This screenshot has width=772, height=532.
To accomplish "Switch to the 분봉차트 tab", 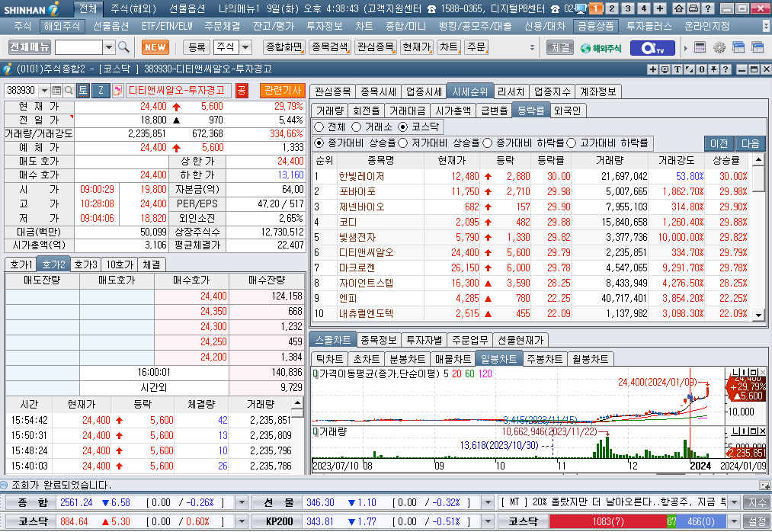I will point(407,359).
